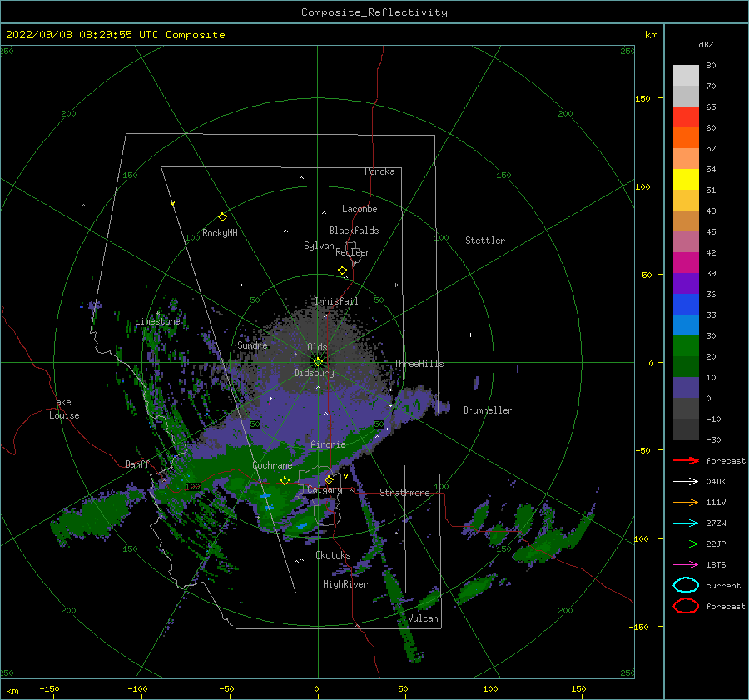This screenshot has width=749, height=700.
Task: Click the yellow diamond marker above Calgary
Action: [329, 479]
